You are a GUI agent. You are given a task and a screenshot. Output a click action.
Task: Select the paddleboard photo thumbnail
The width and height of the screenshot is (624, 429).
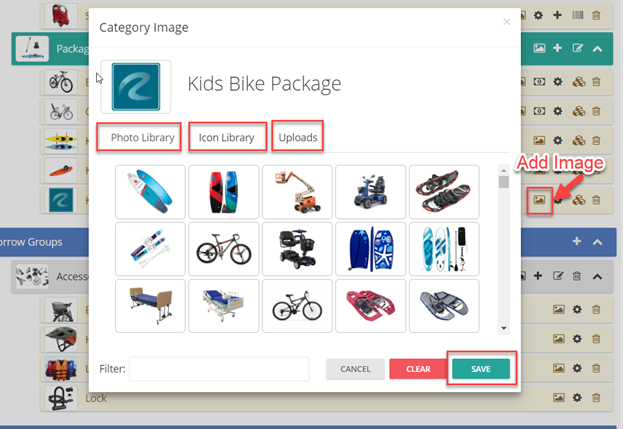point(150,192)
